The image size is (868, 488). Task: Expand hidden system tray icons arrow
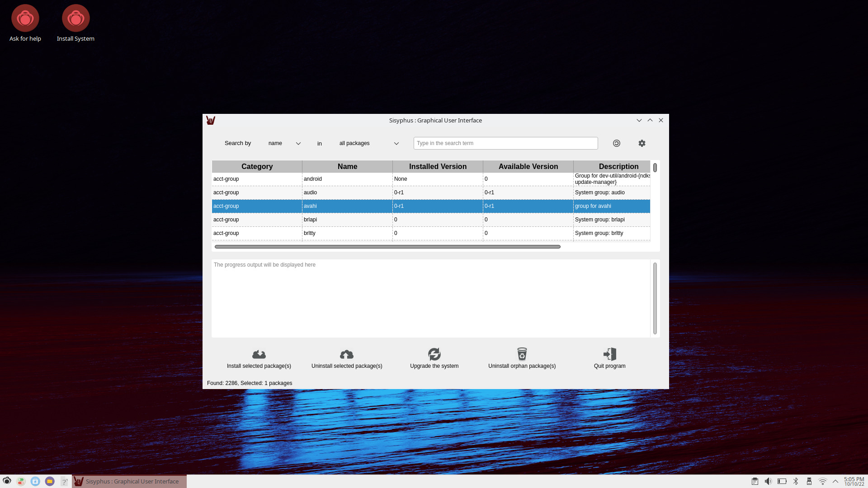(835, 481)
